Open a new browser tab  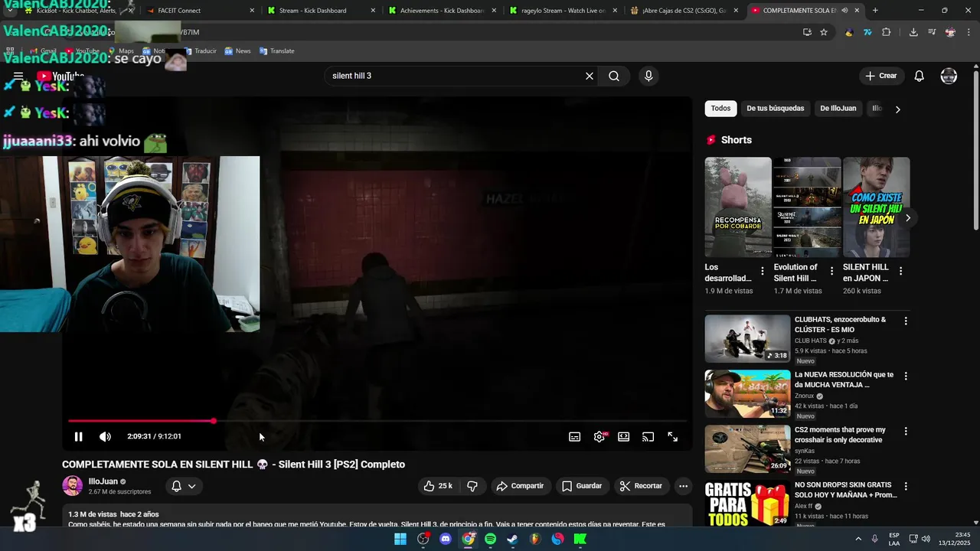tap(875, 11)
